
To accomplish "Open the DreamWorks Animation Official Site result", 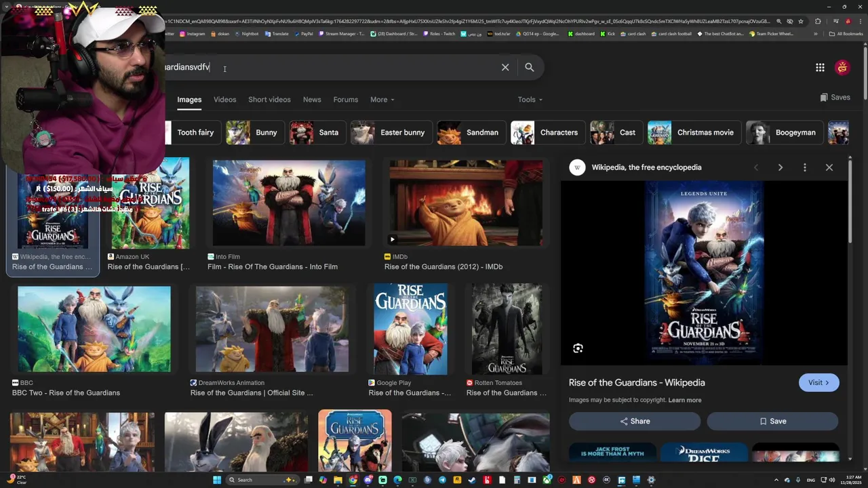I will pos(272,329).
